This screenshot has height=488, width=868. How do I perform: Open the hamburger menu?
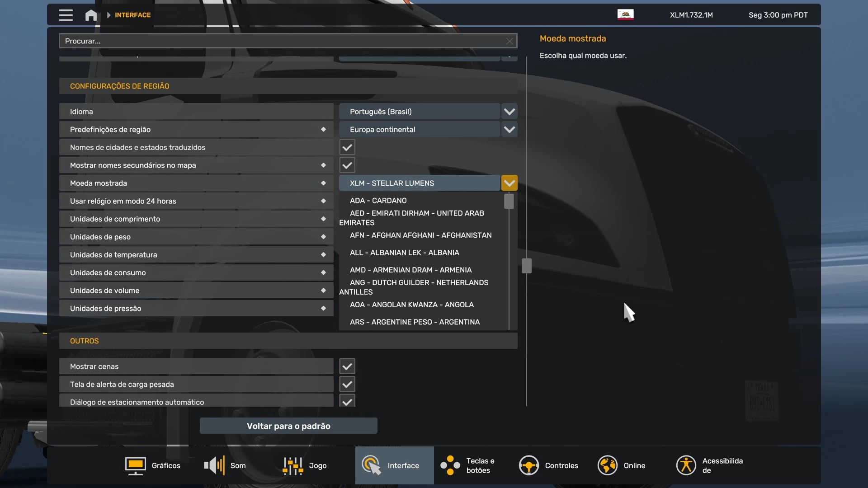[x=66, y=15]
